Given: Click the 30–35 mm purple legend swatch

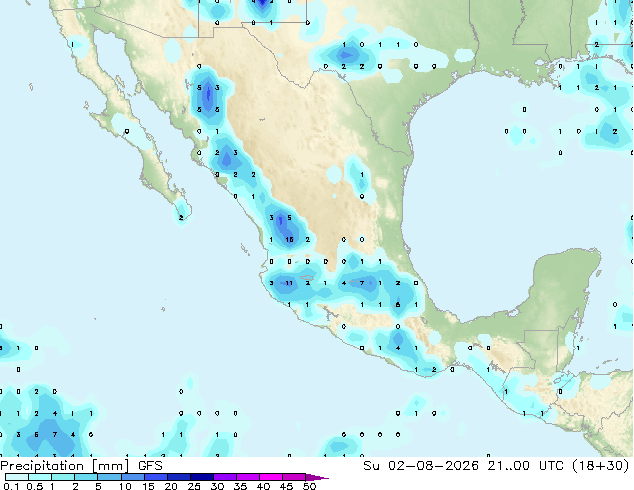Looking at the screenshot, I should tap(225, 477).
